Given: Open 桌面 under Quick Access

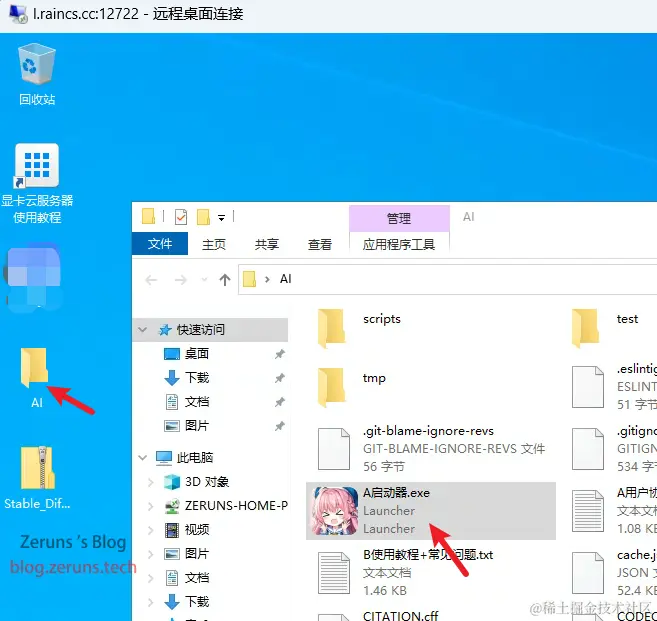Looking at the screenshot, I should pyautogui.click(x=197, y=354).
